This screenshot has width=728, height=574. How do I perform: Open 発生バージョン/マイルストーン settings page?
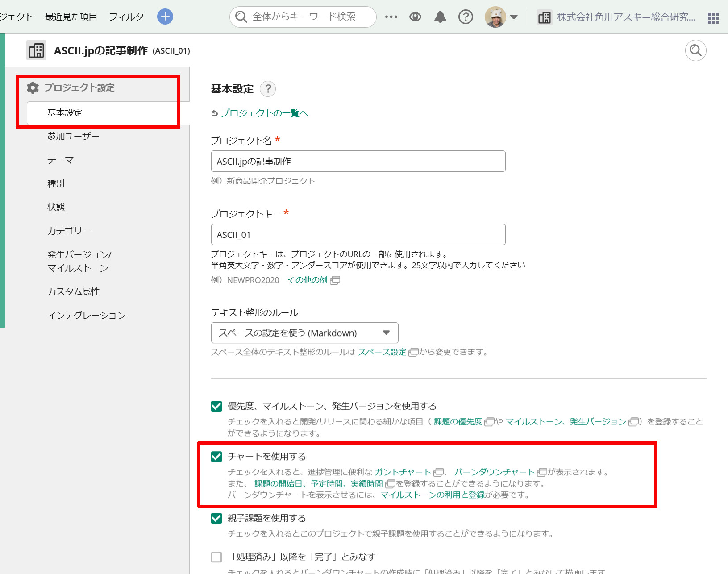coord(79,261)
